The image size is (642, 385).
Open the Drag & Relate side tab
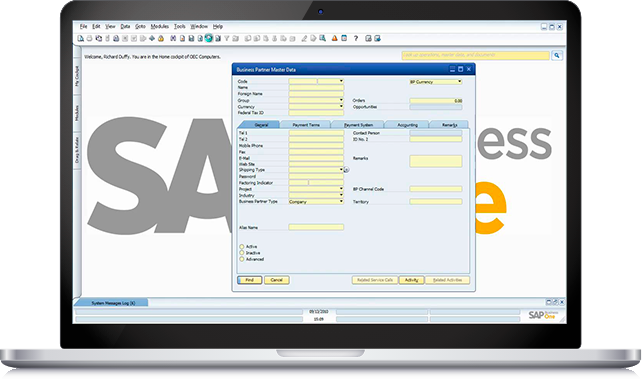tap(77, 150)
